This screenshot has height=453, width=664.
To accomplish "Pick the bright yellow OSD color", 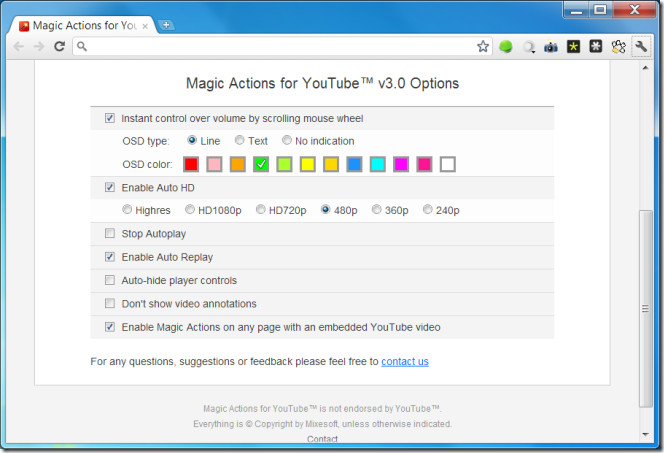I will click(x=307, y=164).
